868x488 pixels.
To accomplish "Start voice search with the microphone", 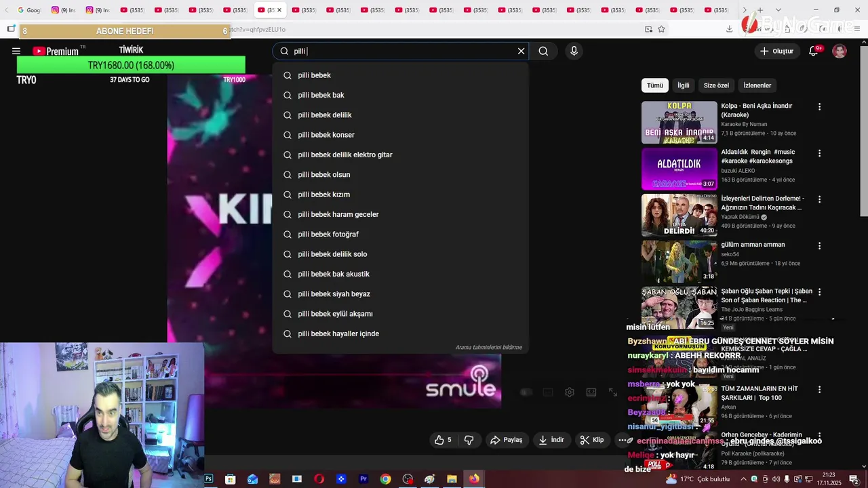I will [574, 51].
